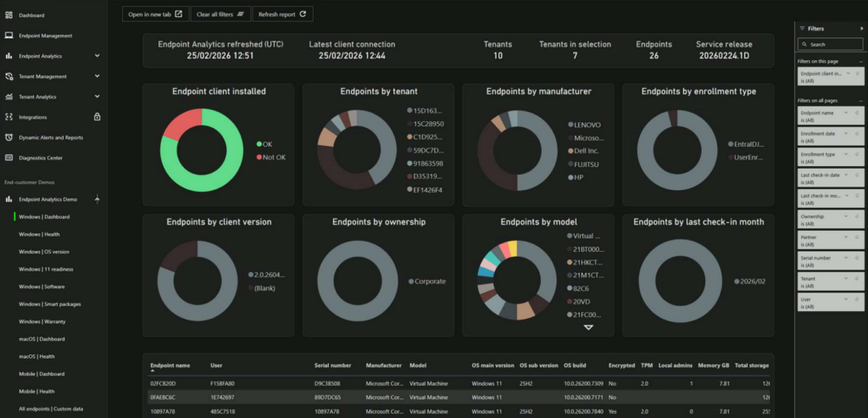
Task: Click the Diagnostics Center icon
Action: (8, 158)
